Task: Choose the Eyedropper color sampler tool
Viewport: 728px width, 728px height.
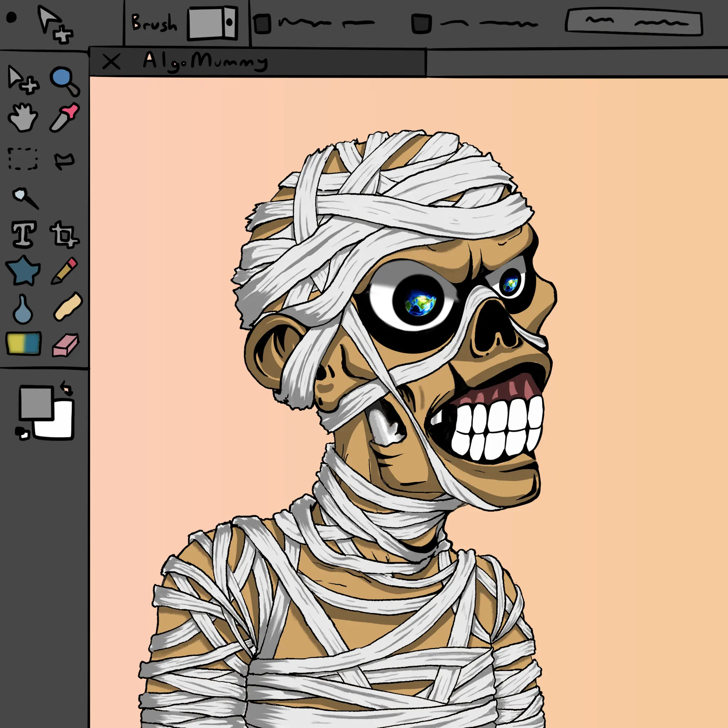Action: click(64, 118)
